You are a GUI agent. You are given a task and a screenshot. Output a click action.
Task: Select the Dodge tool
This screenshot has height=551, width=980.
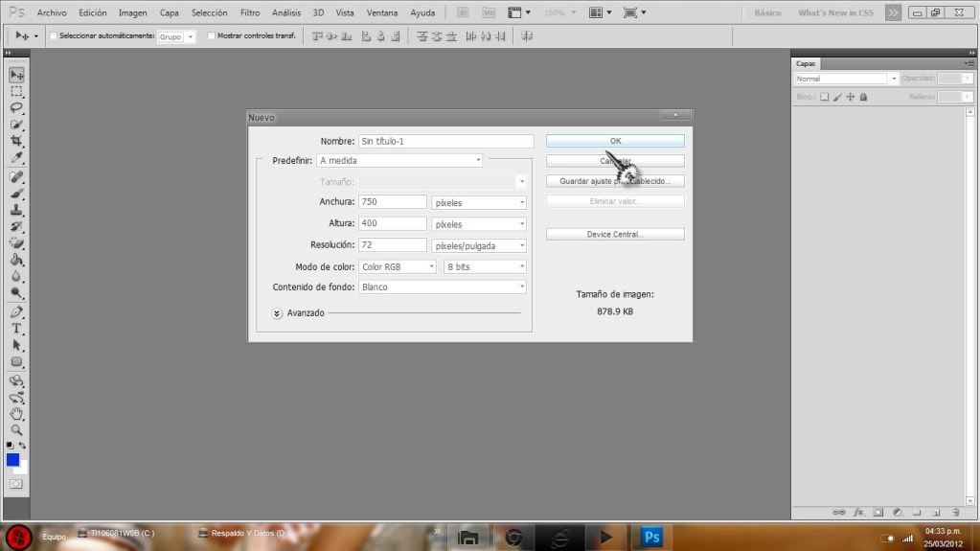tap(16, 292)
